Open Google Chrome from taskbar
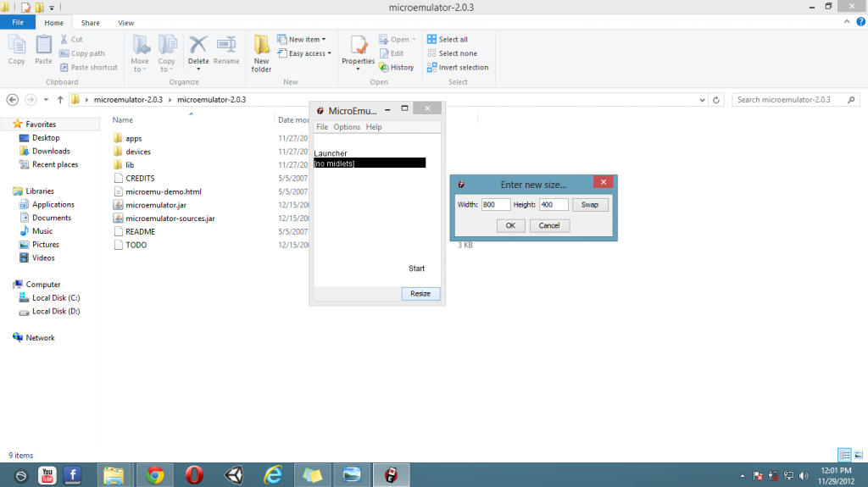 click(x=154, y=475)
